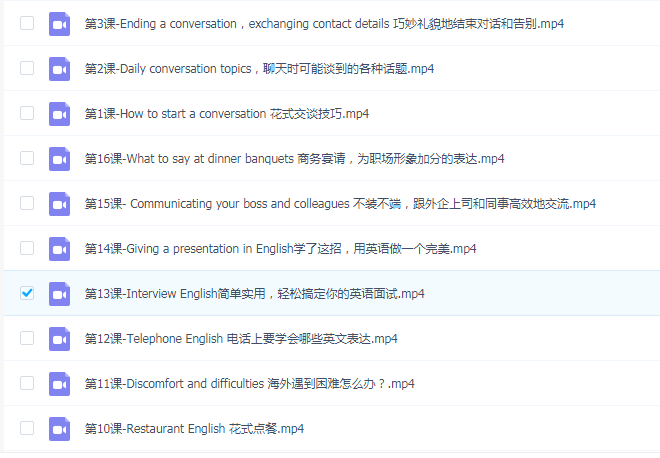Select checkbox for 第16课 dinner banquets file

click(27, 158)
